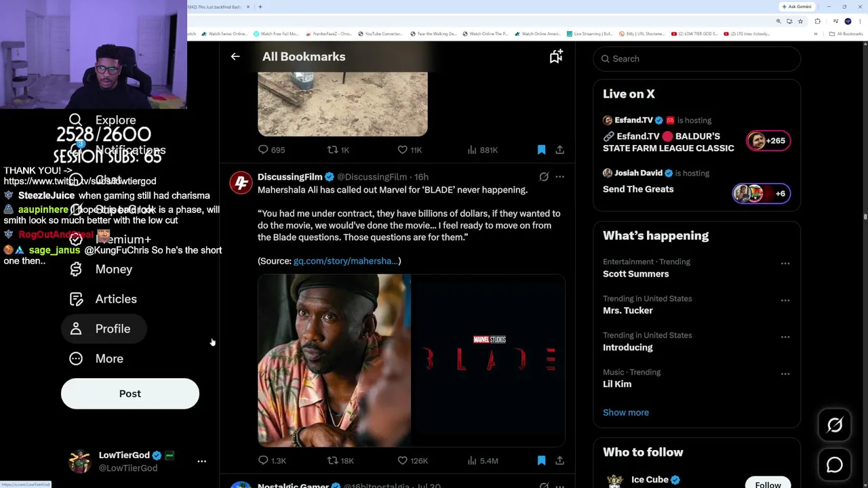Open the Articles sidebar icon
The image size is (868, 488).
point(76,299)
